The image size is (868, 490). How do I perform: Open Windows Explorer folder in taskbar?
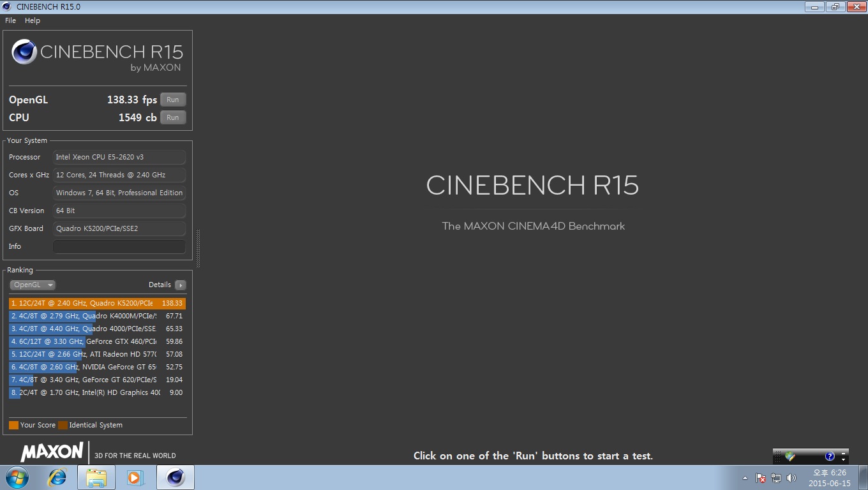click(x=96, y=477)
